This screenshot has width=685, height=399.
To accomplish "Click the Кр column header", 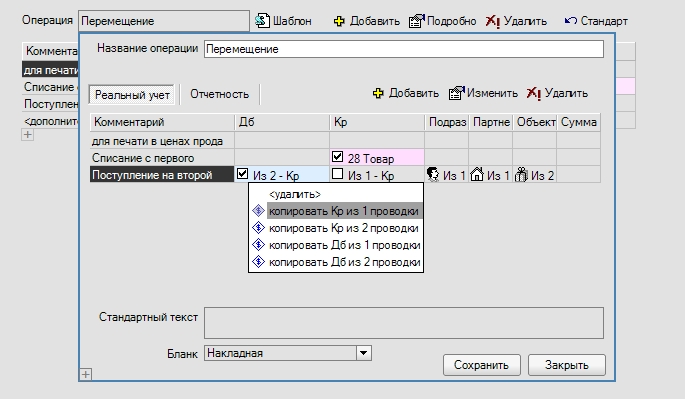I will point(377,122).
